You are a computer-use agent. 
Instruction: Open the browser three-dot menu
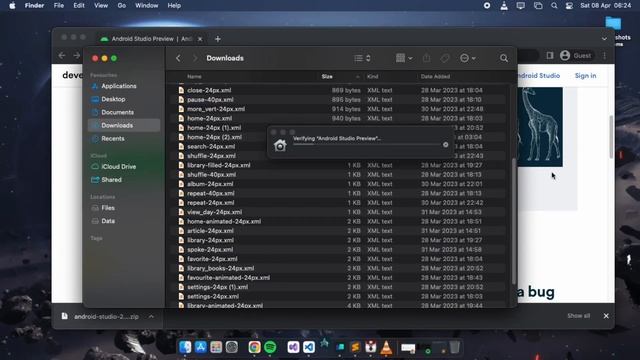tap(604, 56)
